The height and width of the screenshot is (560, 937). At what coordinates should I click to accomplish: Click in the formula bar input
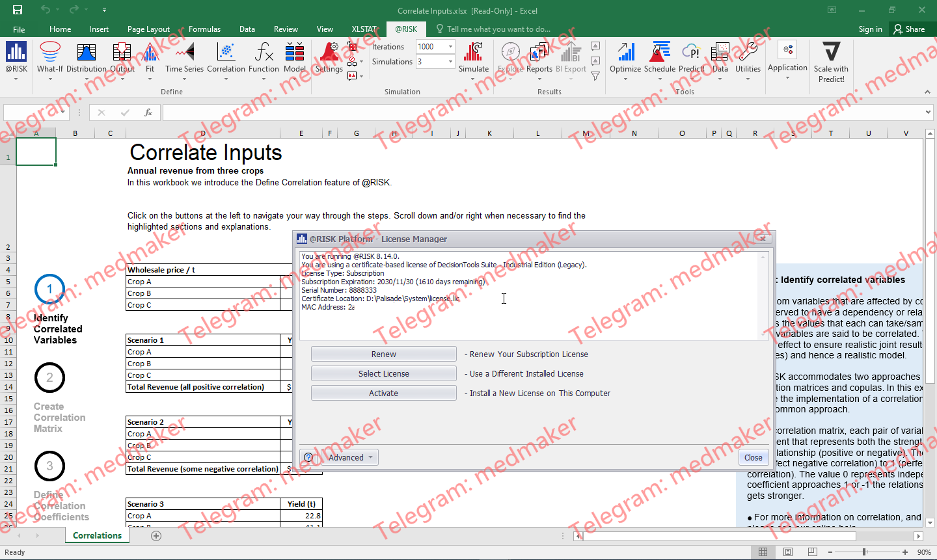[x=542, y=113]
